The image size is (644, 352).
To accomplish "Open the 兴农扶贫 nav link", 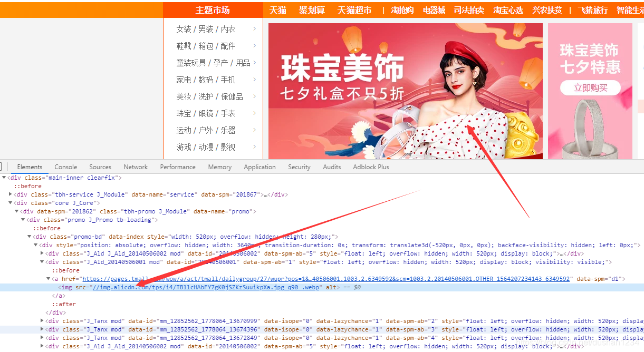I will 547,10.
